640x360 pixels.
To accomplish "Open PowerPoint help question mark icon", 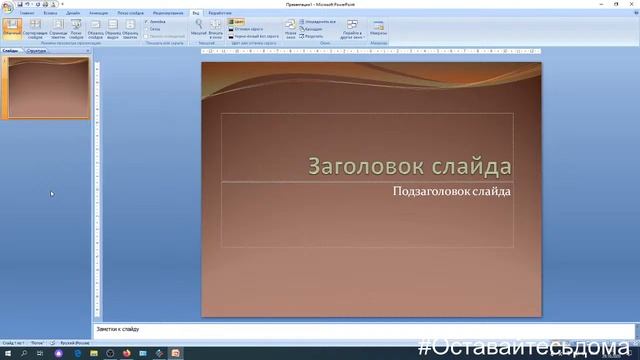I will (x=636, y=13).
